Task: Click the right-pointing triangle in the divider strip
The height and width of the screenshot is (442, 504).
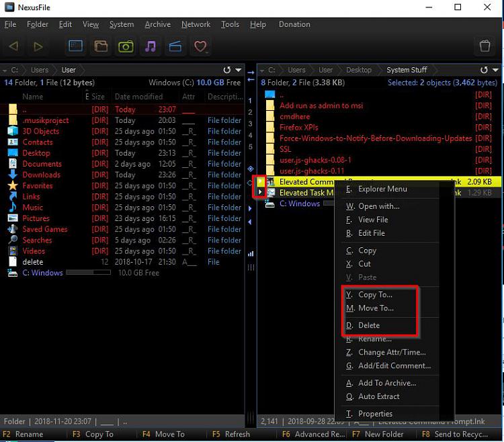Action: pos(250,208)
